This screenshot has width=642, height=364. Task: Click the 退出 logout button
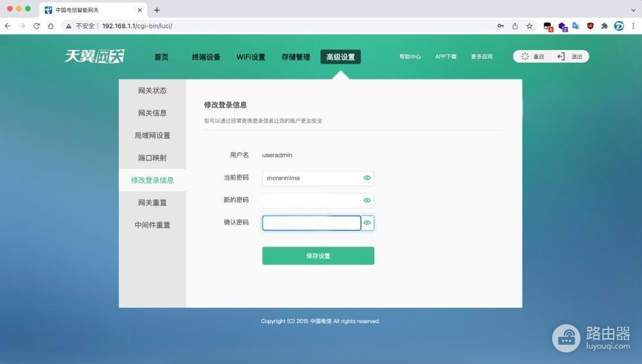coord(569,56)
